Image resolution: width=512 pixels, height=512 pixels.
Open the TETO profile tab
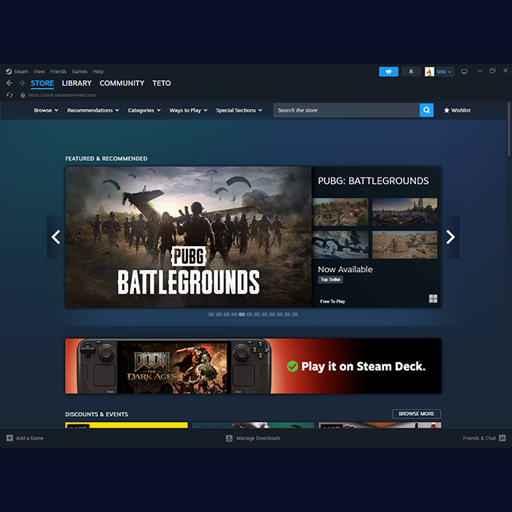162,83
